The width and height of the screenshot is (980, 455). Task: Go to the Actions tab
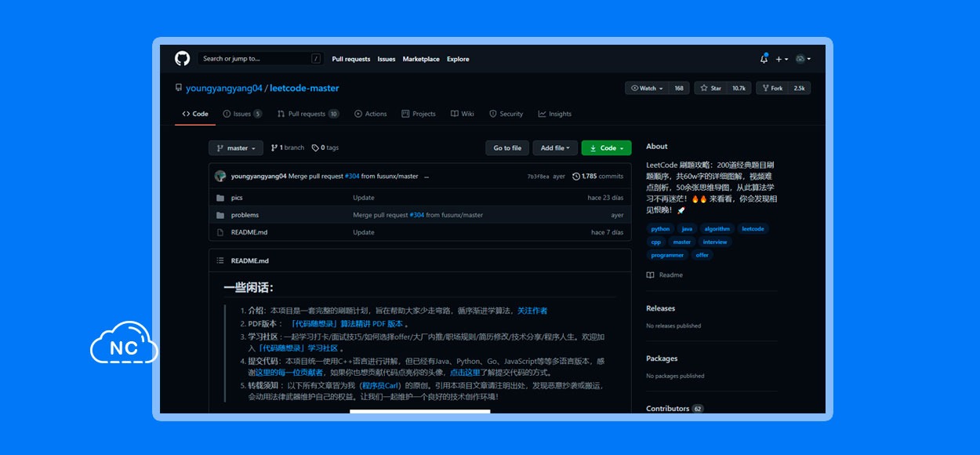tap(371, 114)
